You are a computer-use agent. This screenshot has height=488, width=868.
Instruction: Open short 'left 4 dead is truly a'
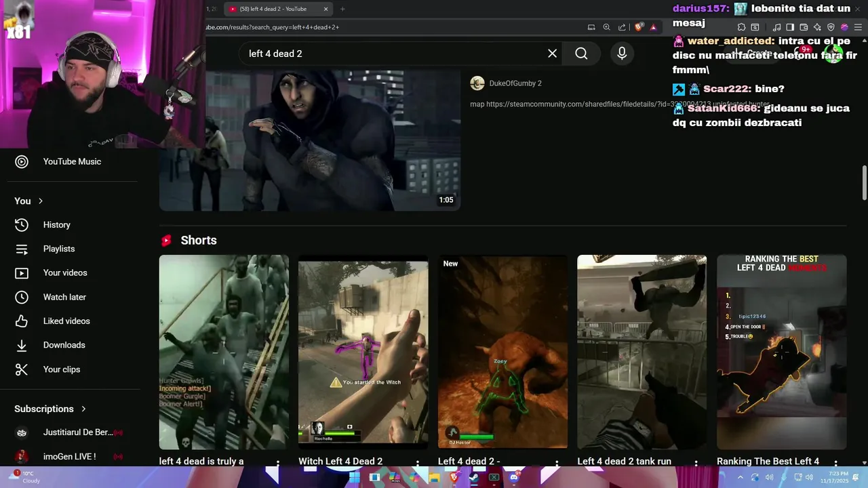coord(224,352)
